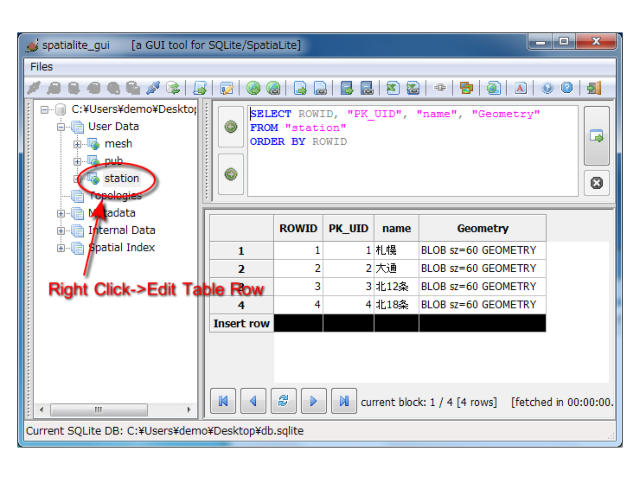Go to next result block
Viewport: 640px width, 480px height.
click(x=313, y=401)
